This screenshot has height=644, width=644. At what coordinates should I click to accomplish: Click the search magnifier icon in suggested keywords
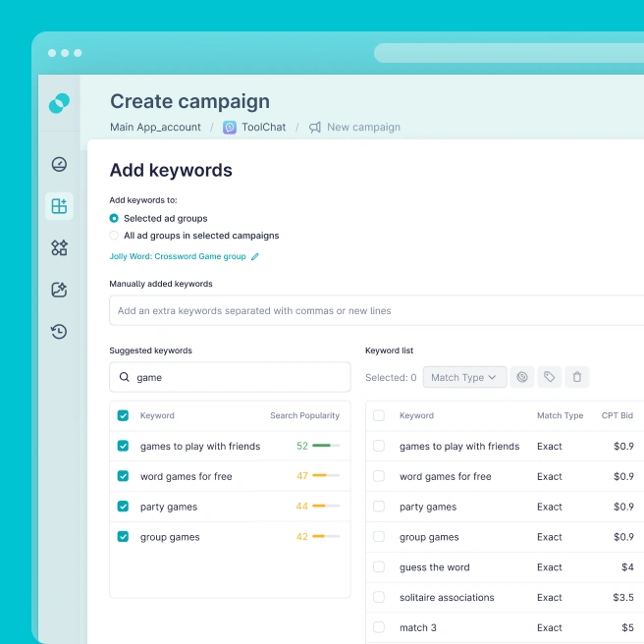click(124, 377)
